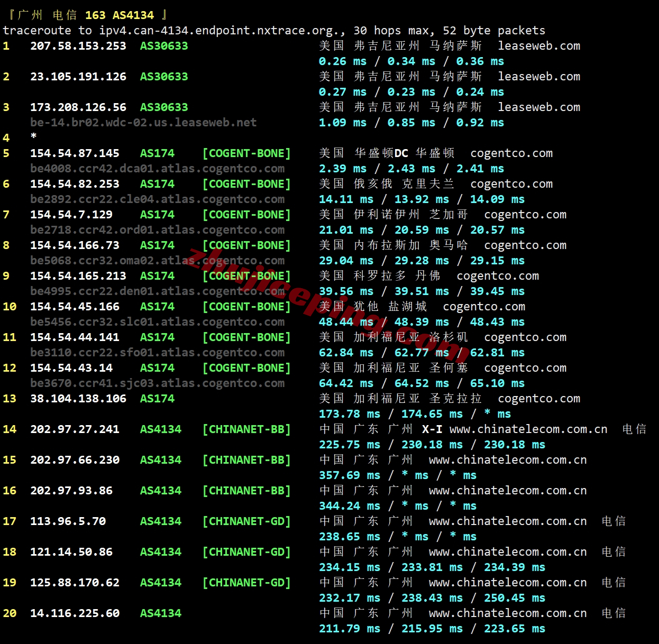Click hostname be3670.ccr41.sjc03.atlas.cogentco.com
The height and width of the screenshot is (644, 659).
point(158,383)
